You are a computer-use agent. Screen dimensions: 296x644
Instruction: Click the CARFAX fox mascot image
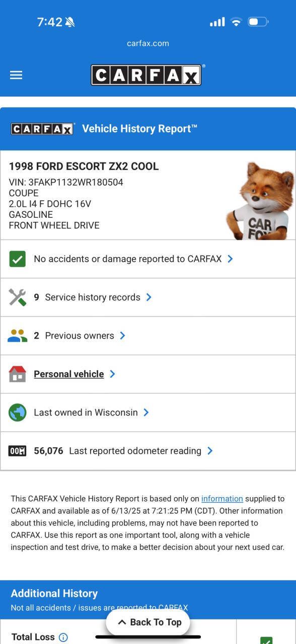point(260,201)
